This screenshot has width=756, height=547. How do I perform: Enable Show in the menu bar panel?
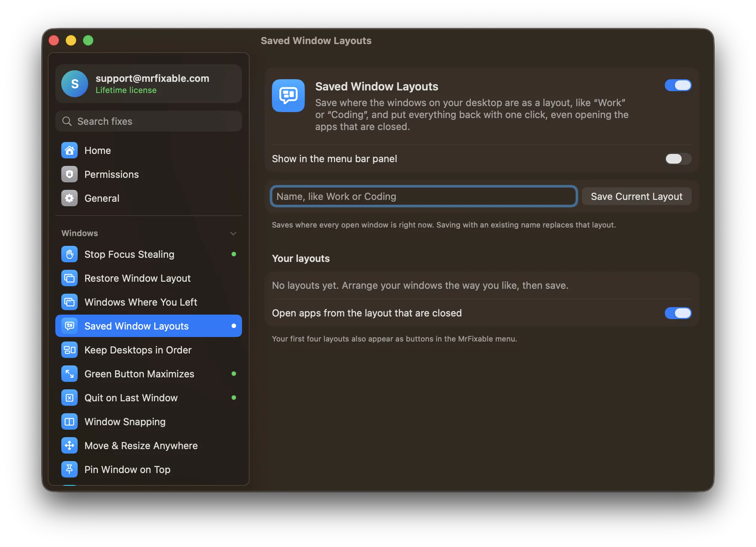(678, 159)
